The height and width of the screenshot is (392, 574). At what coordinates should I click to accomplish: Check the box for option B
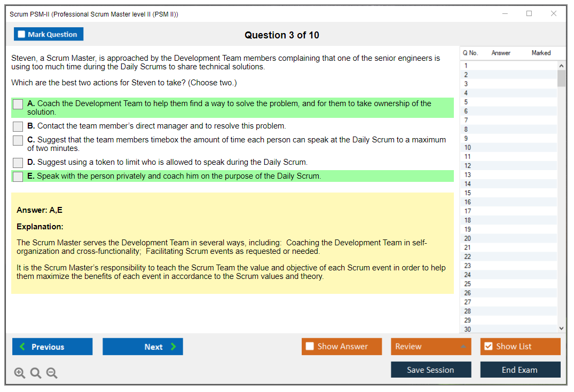click(18, 126)
